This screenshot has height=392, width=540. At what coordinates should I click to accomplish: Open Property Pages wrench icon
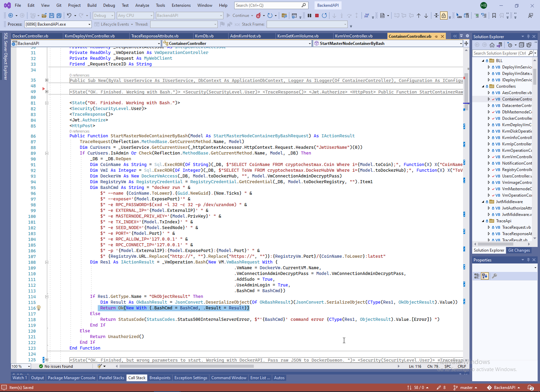coord(494,276)
